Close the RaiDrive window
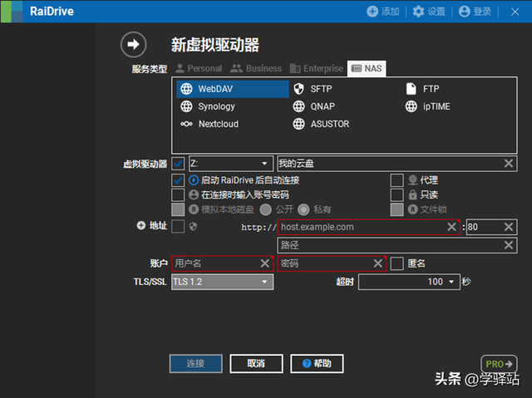The width and height of the screenshot is (532, 398). click(x=515, y=12)
